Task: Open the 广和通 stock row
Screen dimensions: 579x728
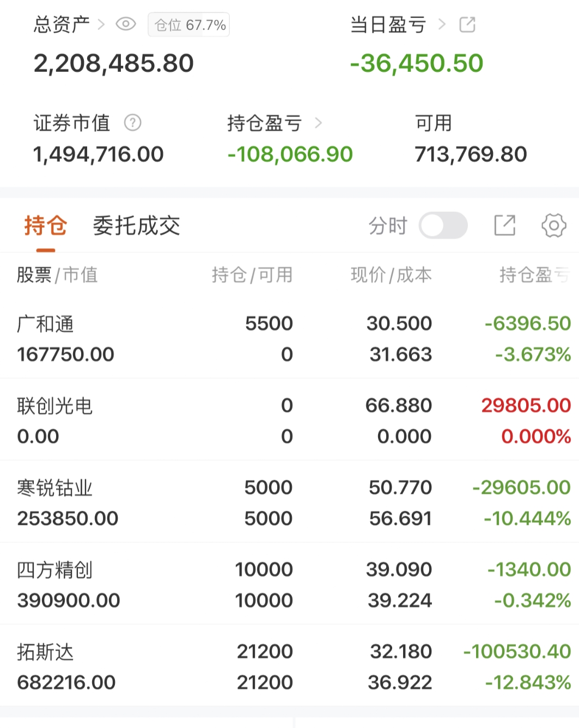Action: [289, 338]
